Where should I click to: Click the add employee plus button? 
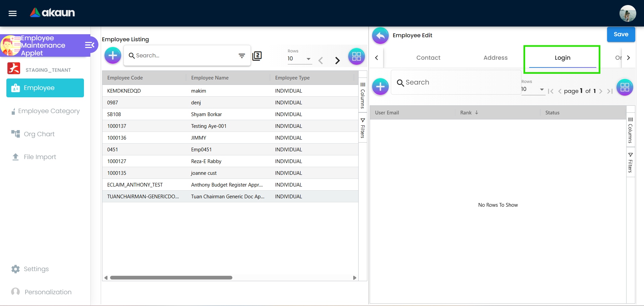(113, 55)
